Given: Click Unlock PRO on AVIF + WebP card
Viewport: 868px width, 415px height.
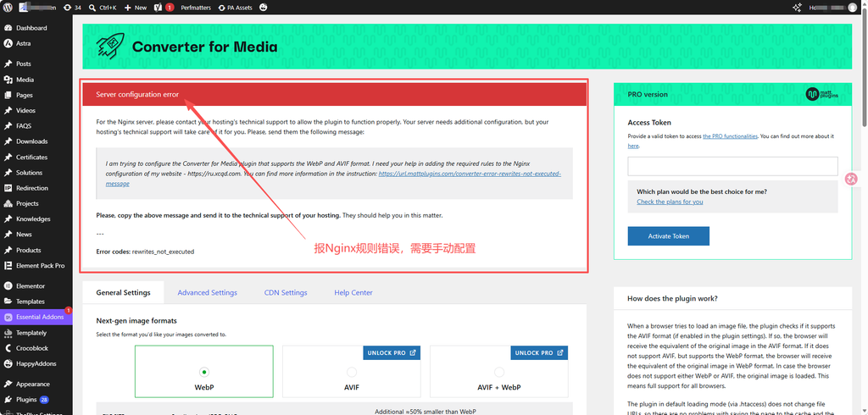Looking at the screenshot, I should pos(538,353).
